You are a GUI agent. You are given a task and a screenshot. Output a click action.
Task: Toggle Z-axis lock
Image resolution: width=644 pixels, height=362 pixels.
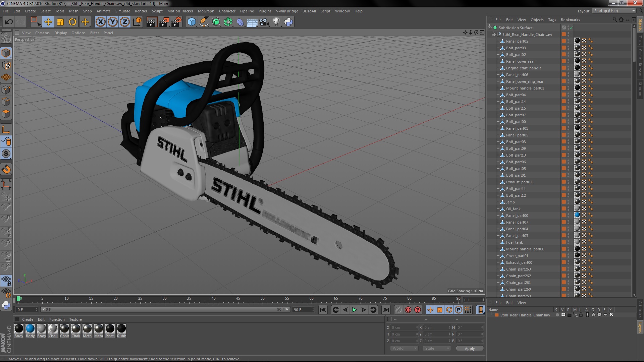[125, 22]
